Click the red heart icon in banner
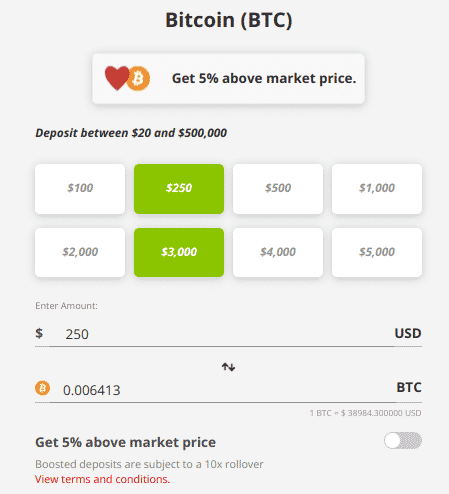The height and width of the screenshot is (494, 449). click(x=117, y=78)
